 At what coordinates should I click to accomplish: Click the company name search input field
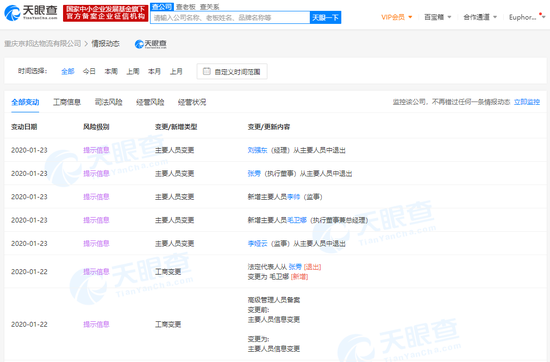point(230,18)
